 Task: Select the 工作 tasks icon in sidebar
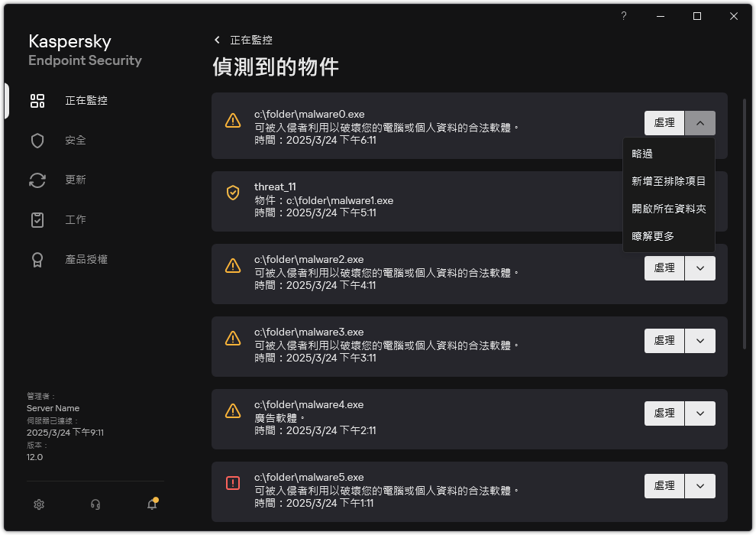point(37,219)
